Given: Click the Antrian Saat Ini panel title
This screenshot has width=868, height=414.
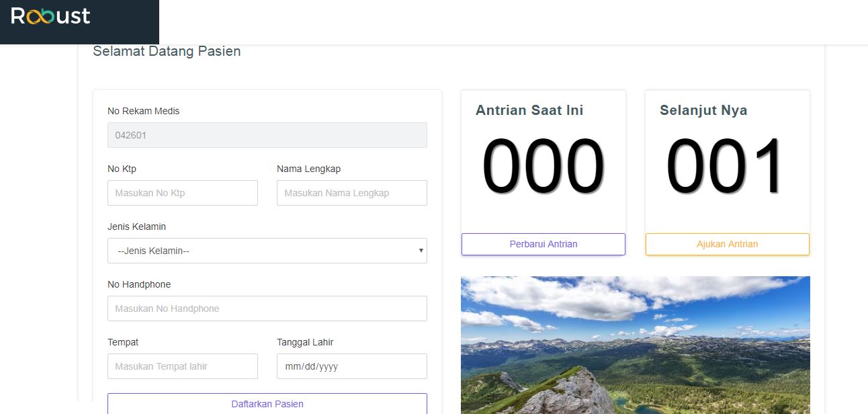Looking at the screenshot, I should point(529,110).
